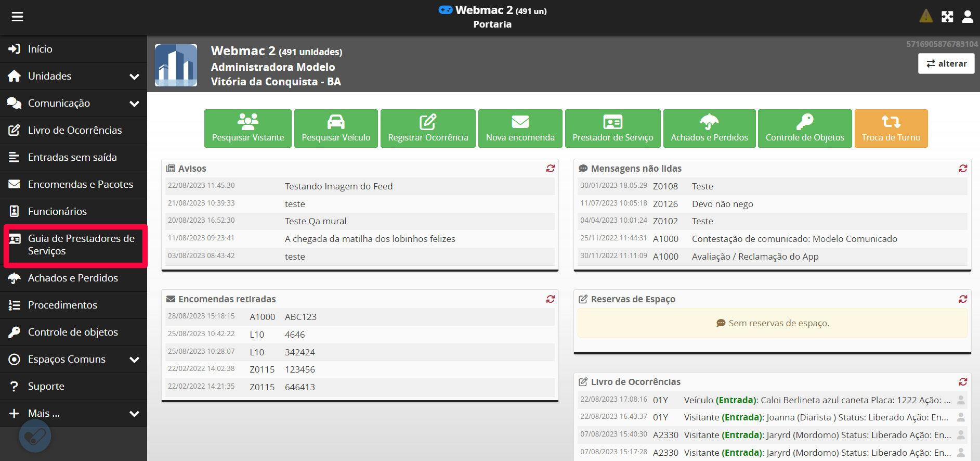Open the user profile icon

[x=968, y=17]
